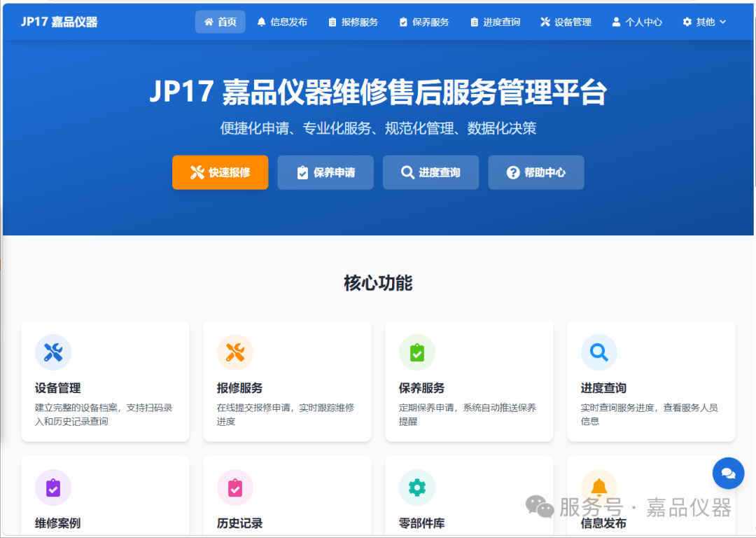Click the green clipboard icon on 保养服务 card
This screenshot has height=538, width=756.
(417, 352)
